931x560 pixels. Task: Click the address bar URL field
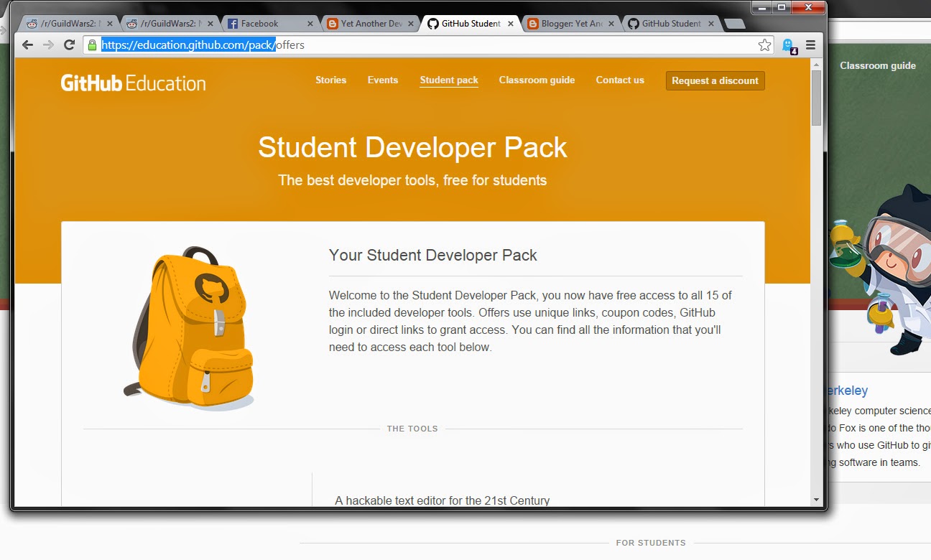pos(428,45)
